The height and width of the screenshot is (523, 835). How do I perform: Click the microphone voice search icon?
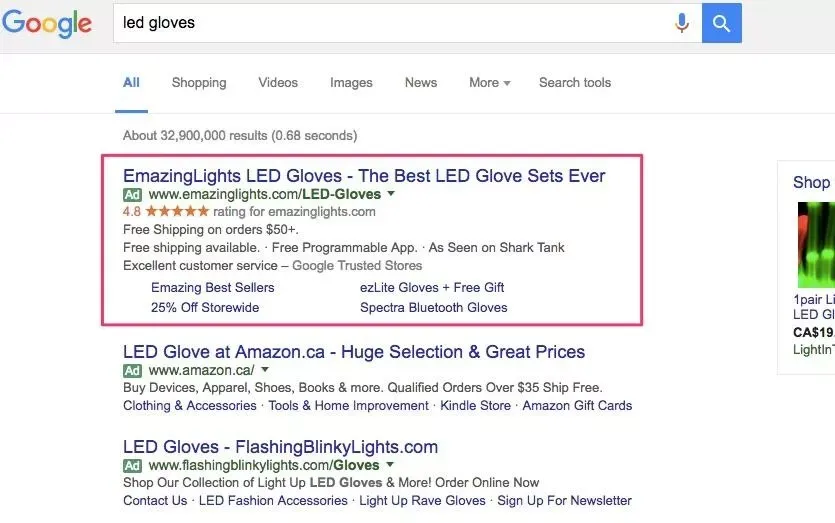tap(682, 23)
